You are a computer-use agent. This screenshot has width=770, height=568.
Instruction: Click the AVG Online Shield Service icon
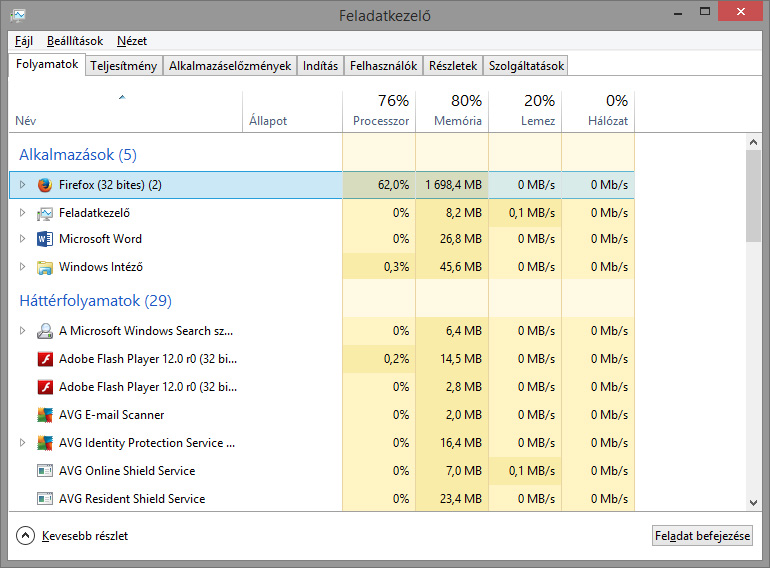[x=44, y=471]
